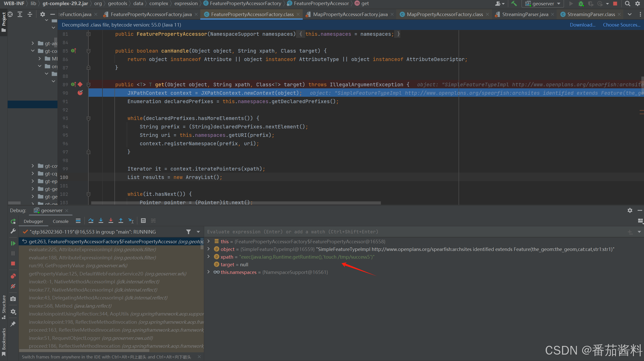Screen dimensions: 644x361
Task: Click Step Into icon in debugger toolbar
Action: (101, 221)
